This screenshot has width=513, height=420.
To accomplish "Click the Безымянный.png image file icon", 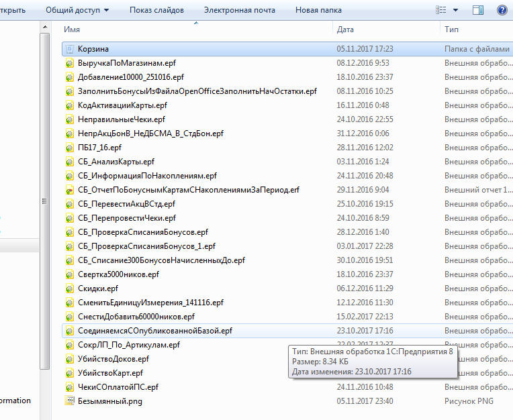I will point(71,401).
